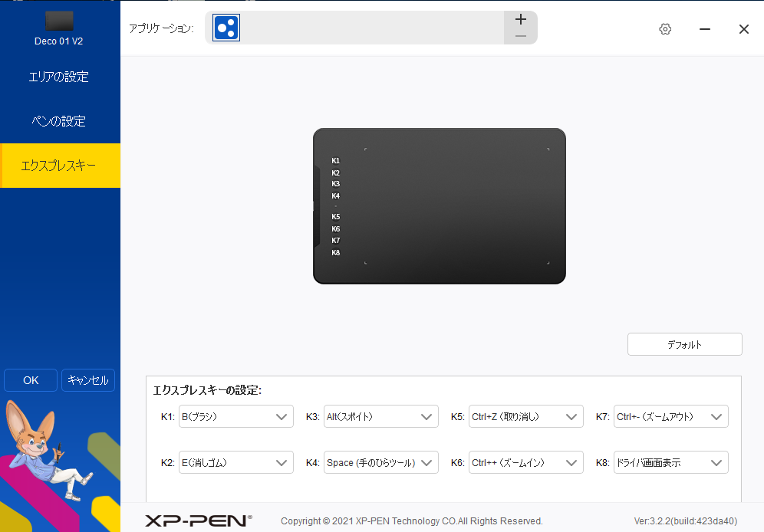Image resolution: width=764 pixels, height=532 pixels.
Task: Open the K2 E(消しゴム) dropdown
Action: (235, 462)
